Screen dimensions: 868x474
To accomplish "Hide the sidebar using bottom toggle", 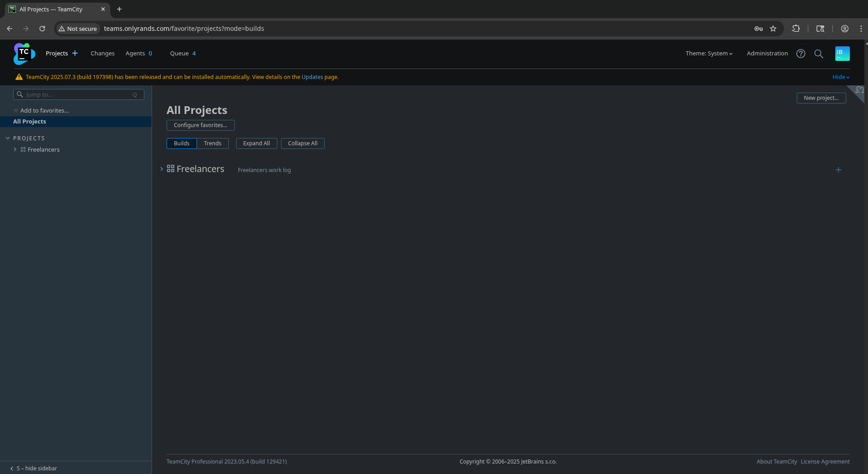I will [x=34, y=468].
